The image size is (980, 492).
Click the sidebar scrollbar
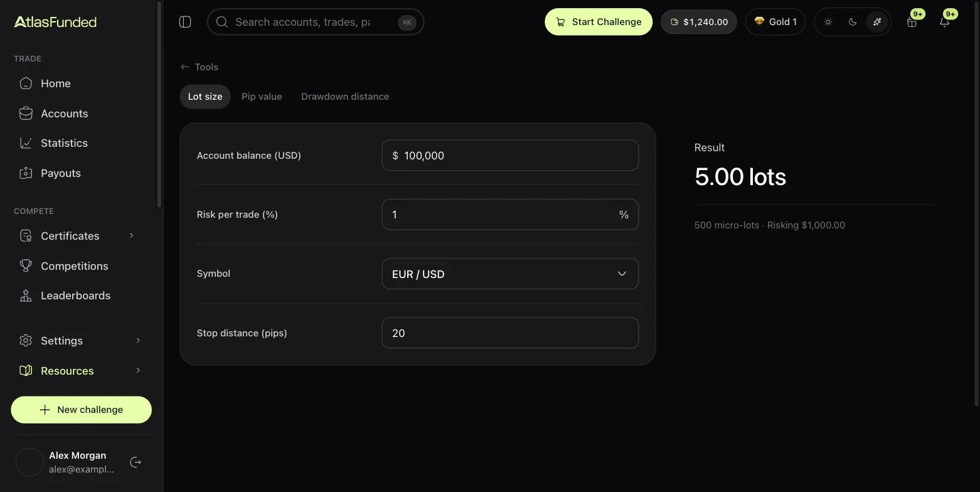point(159,105)
